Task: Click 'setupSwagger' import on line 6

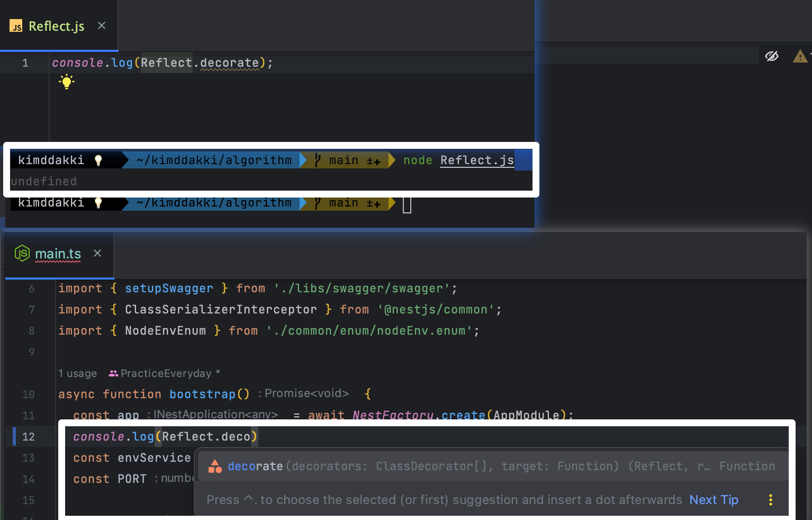Action: tap(169, 289)
